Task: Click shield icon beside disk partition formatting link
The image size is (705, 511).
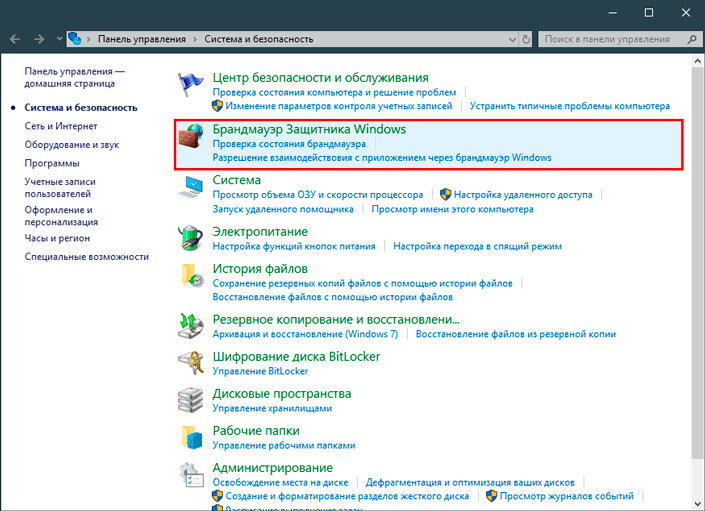Action: (217, 496)
